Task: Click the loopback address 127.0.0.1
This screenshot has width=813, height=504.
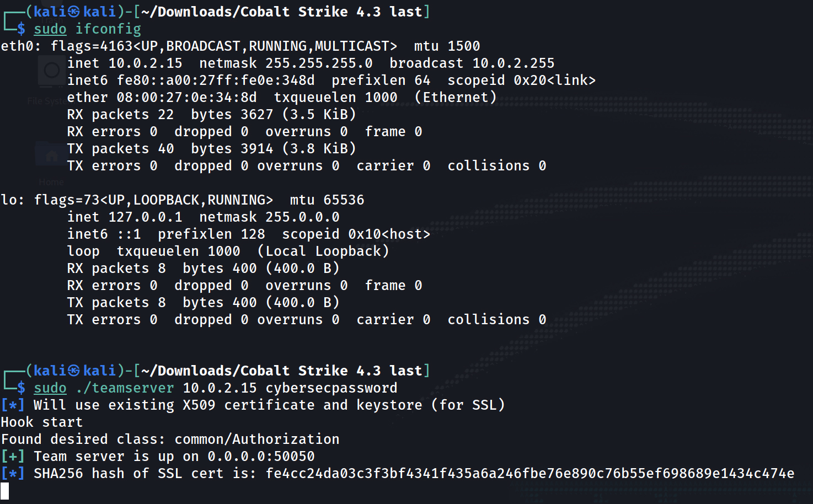Action: 145,217
